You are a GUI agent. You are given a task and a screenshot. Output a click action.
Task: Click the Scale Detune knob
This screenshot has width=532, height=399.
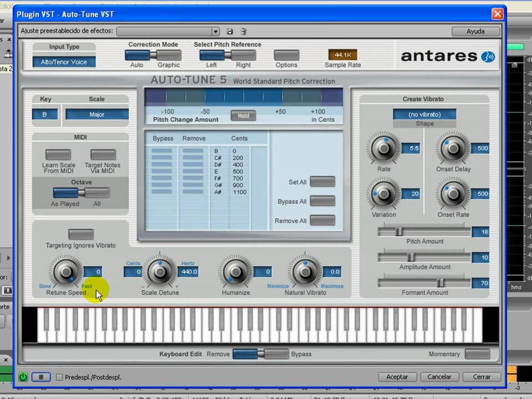tap(160, 272)
